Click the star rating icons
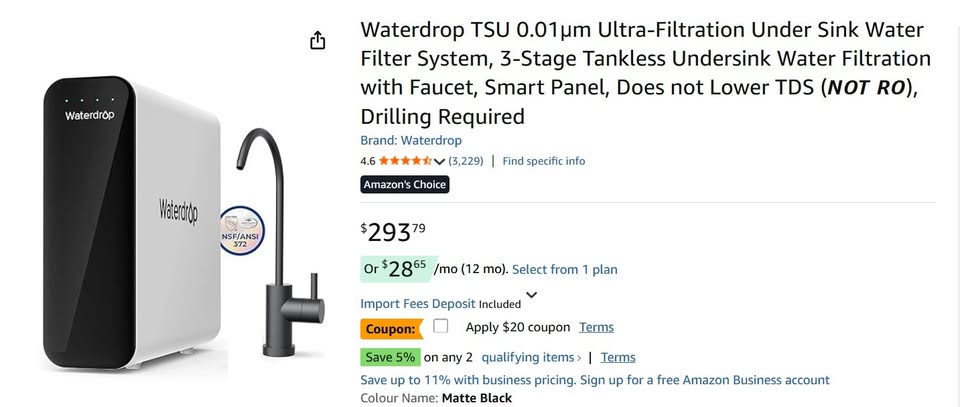 (x=404, y=161)
